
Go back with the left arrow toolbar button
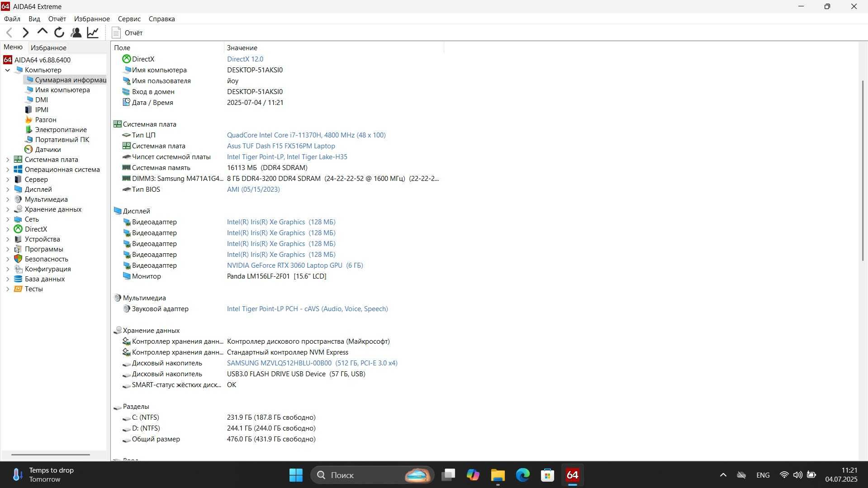point(9,33)
